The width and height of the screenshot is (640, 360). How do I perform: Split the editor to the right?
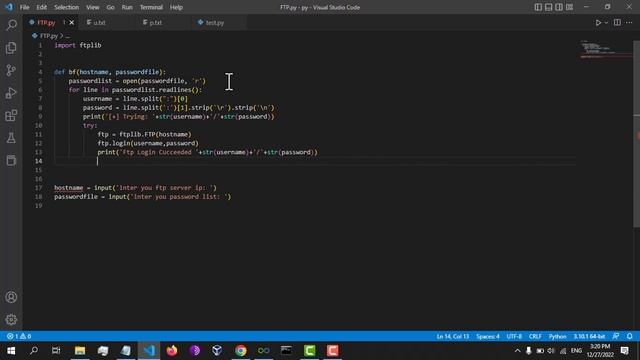(617, 23)
